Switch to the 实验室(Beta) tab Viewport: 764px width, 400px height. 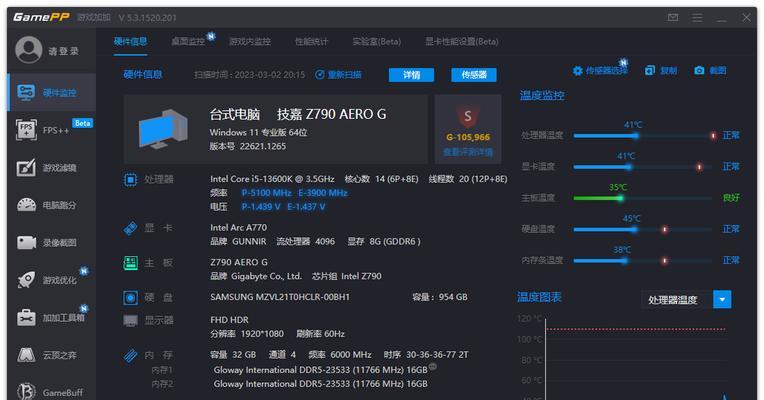pos(377,42)
